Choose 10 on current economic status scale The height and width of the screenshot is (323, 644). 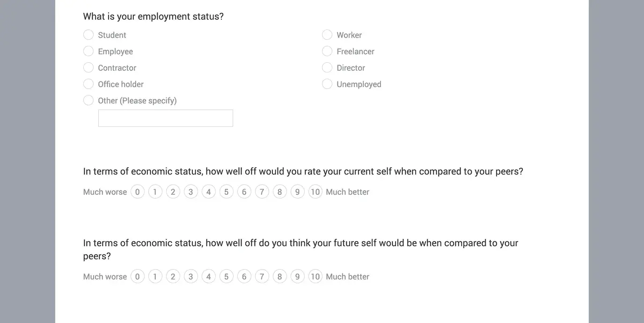click(315, 191)
